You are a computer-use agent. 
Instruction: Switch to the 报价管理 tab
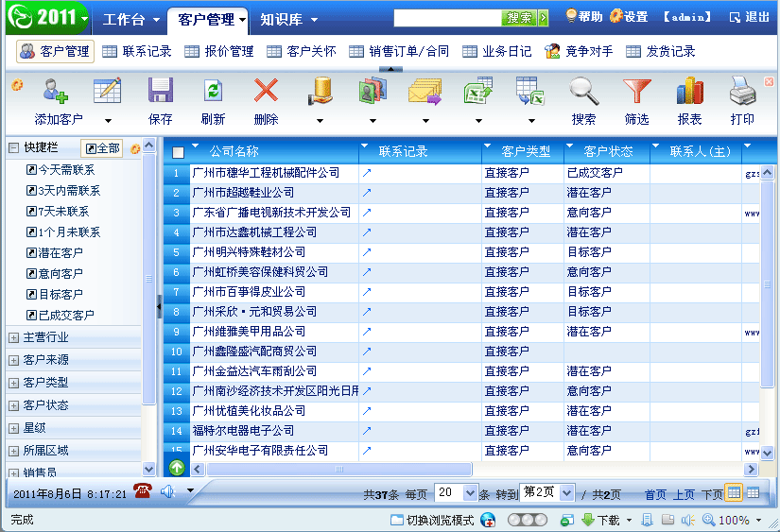[219, 51]
